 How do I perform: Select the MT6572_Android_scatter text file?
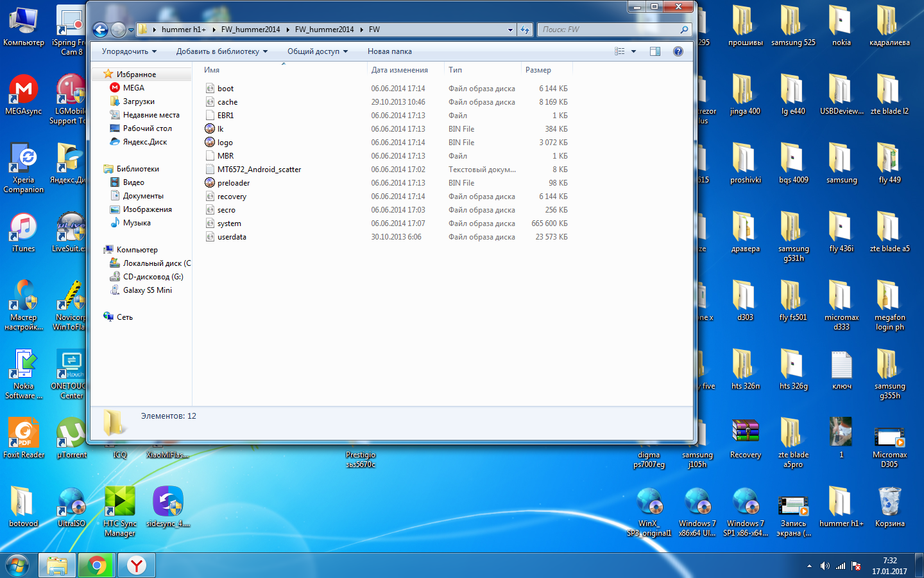[x=259, y=170]
